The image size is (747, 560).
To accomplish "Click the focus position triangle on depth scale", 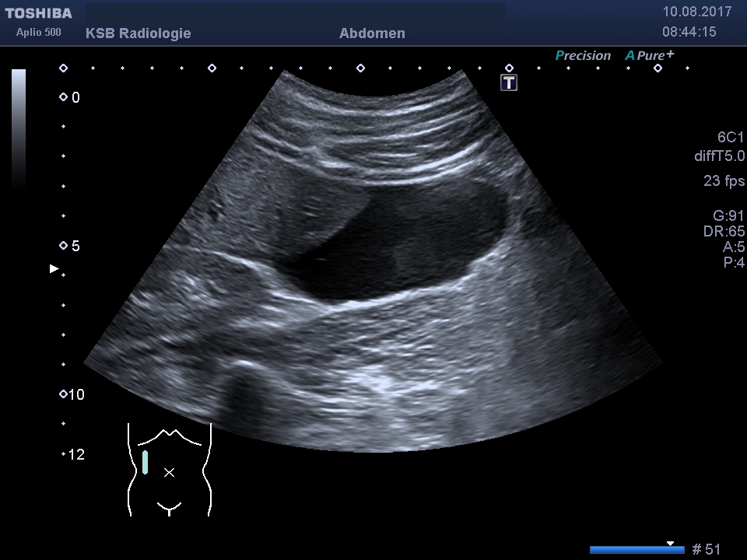I will click(x=54, y=268).
